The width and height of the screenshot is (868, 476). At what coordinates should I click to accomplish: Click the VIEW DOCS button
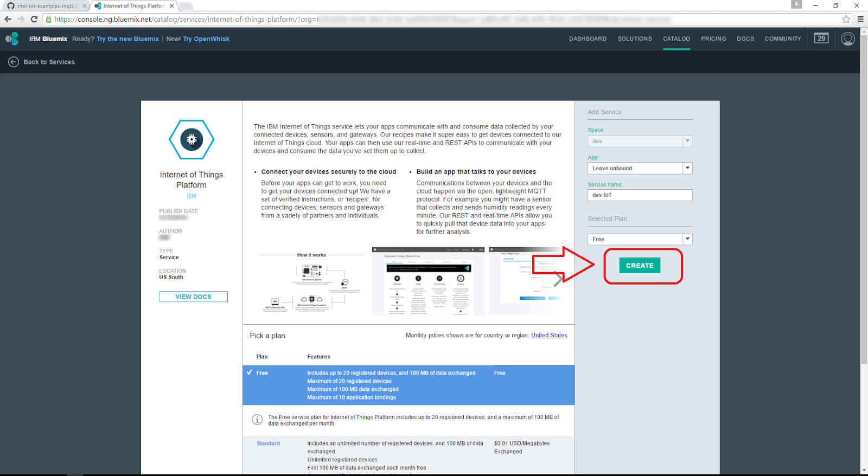[193, 297]
